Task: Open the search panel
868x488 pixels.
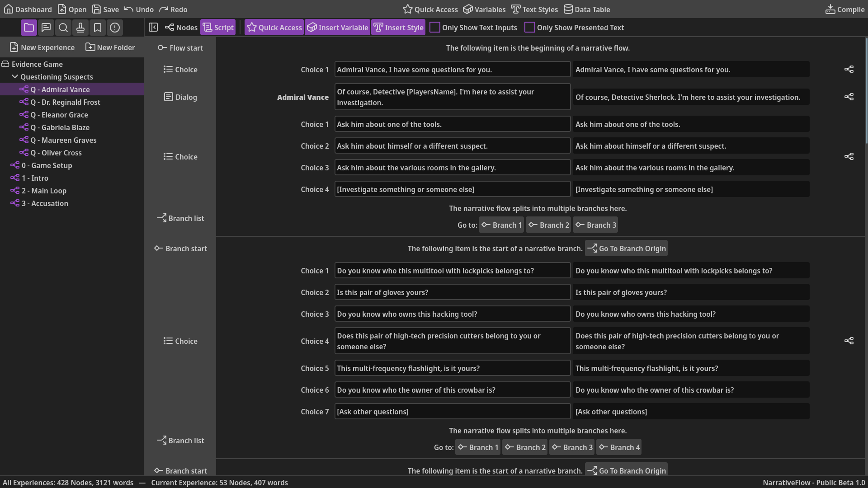Action: point(63,28)
